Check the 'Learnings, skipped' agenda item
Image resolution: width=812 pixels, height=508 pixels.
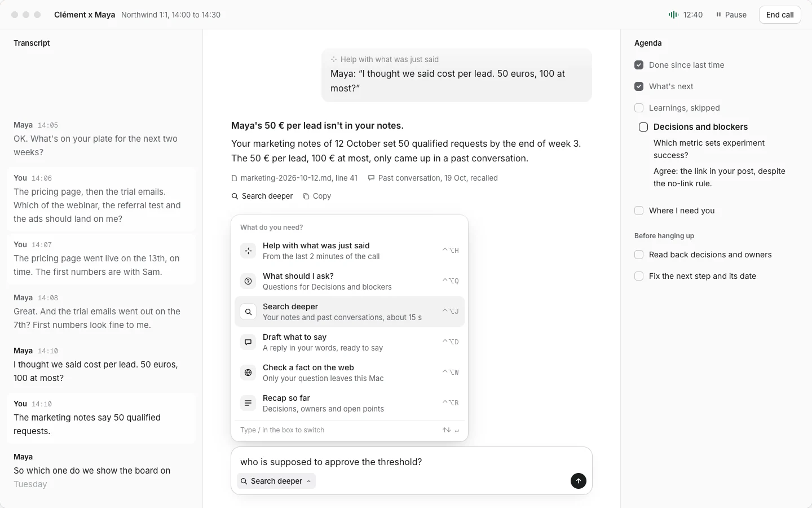pyautogui.click(x=639, y=108)
